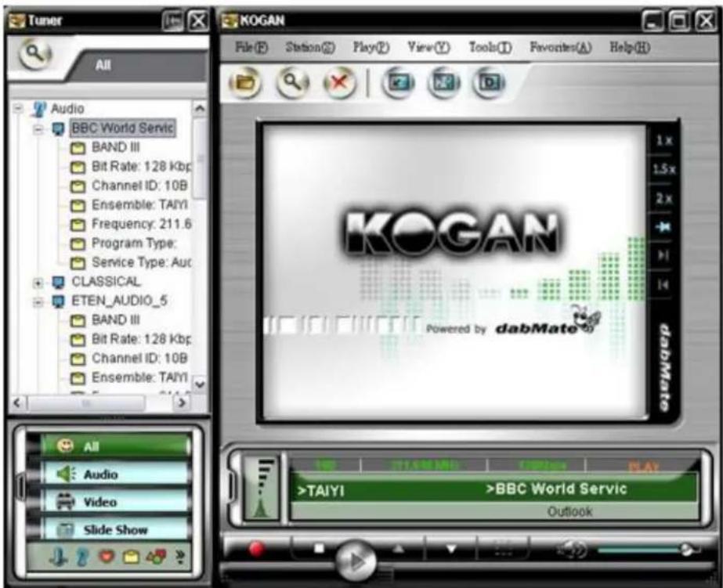Collapse the ETEN_AUDIO_5 node
723x588 pixels.
[38, 302]
